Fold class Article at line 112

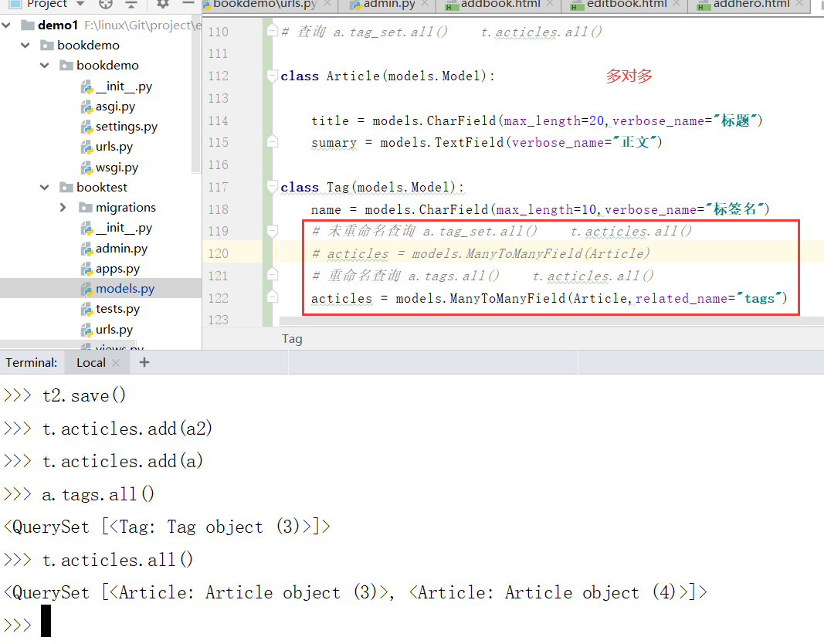tap(272, 76)
